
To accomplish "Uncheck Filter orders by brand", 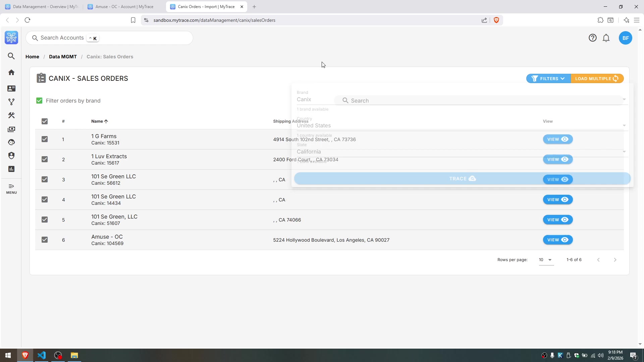I will click(x=39, y=101).
